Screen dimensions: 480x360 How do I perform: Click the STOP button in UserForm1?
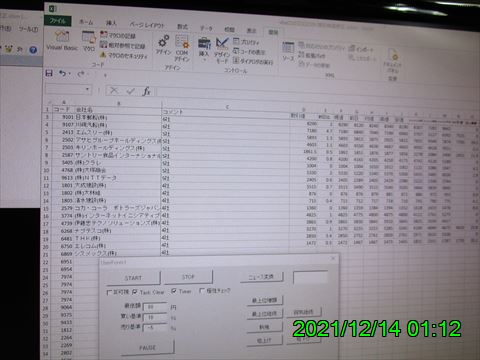point(188,277)
